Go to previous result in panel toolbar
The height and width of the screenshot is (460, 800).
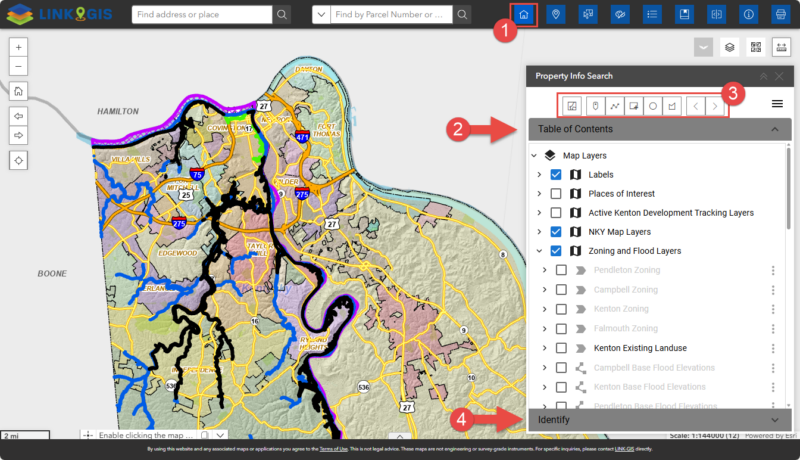click(695, 106)
